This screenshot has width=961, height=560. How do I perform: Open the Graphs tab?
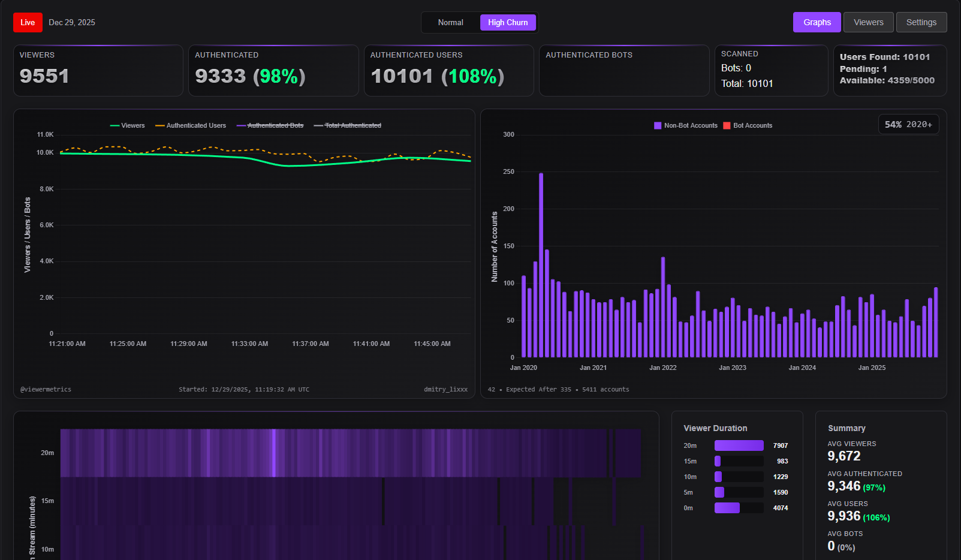click(817, 22)
